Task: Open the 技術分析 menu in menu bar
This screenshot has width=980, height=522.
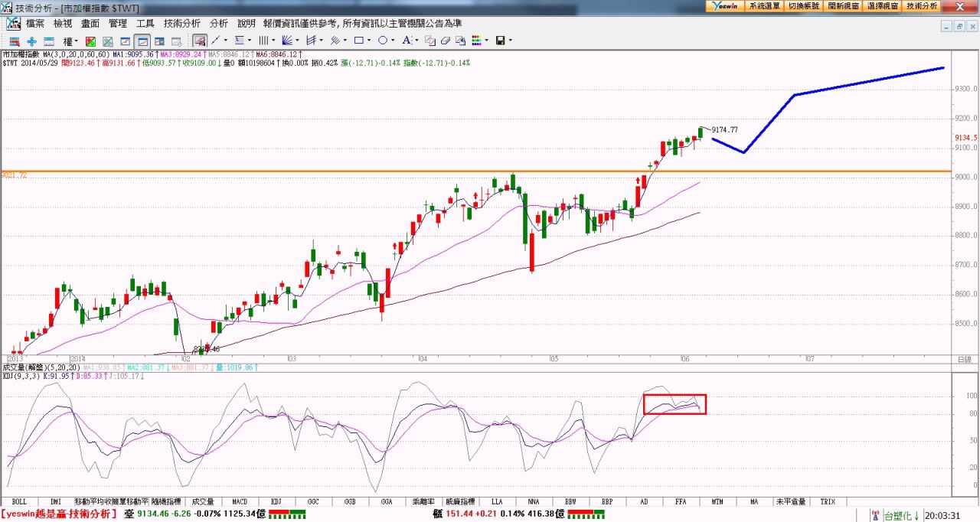Action: pos(182,24)
